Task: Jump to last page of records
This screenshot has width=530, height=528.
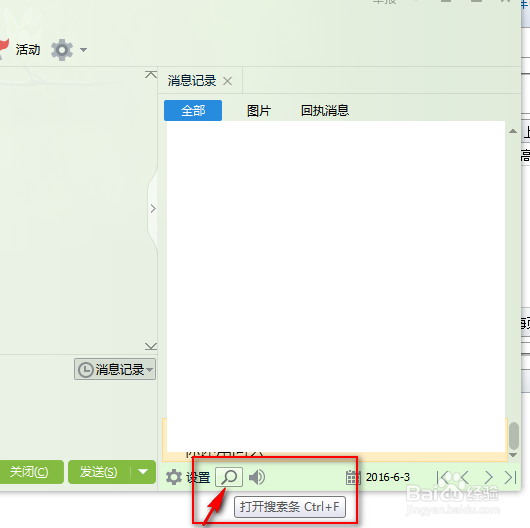Action: pos(510,478)
